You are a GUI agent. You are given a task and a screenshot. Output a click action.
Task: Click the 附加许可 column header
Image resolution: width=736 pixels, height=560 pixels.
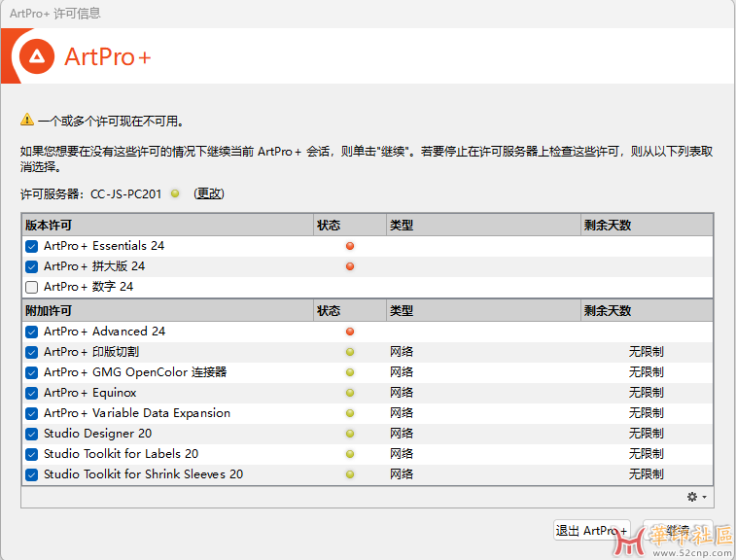pyautogui.click(x=167, y=311)
